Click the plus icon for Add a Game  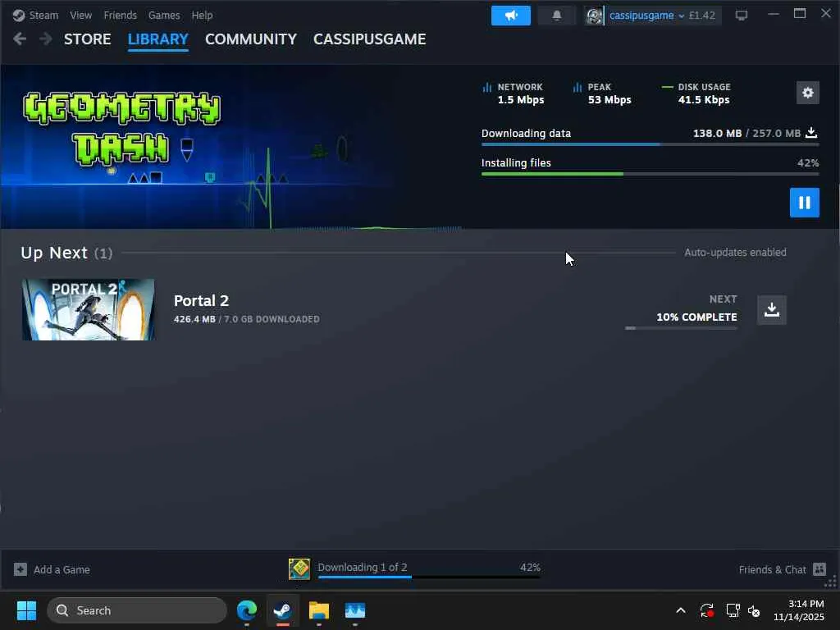coord(21,569)
